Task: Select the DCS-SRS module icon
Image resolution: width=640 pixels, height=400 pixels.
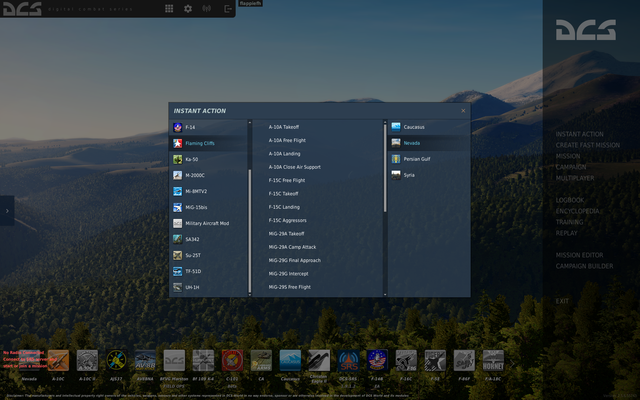Action: (348, 360)
